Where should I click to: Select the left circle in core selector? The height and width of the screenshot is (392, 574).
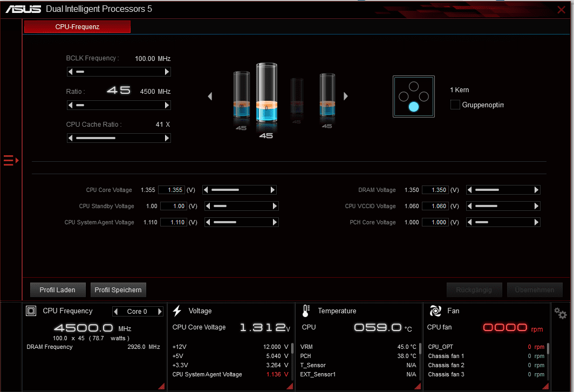[x=404, y=97]
